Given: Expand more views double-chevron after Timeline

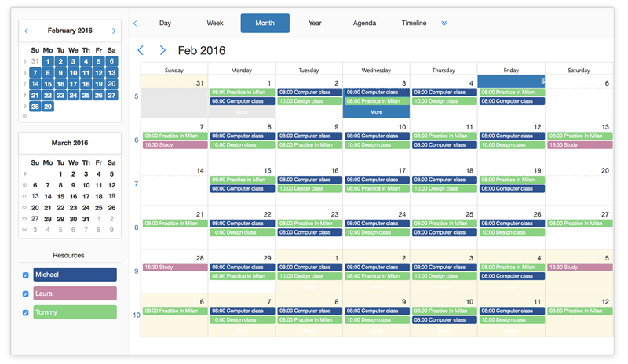Looking at the screenshot, I should tap(444, 24).
